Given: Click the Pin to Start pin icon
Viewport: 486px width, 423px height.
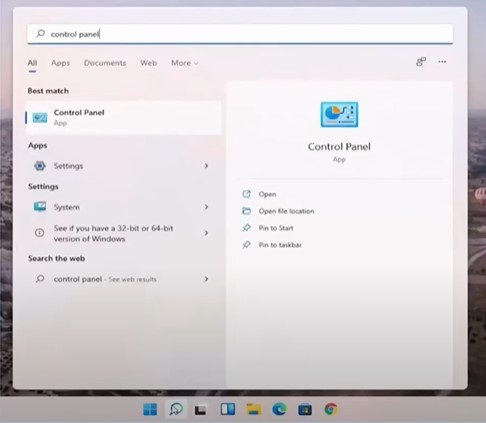Looking at the screenshot, I should pos(246,228).
